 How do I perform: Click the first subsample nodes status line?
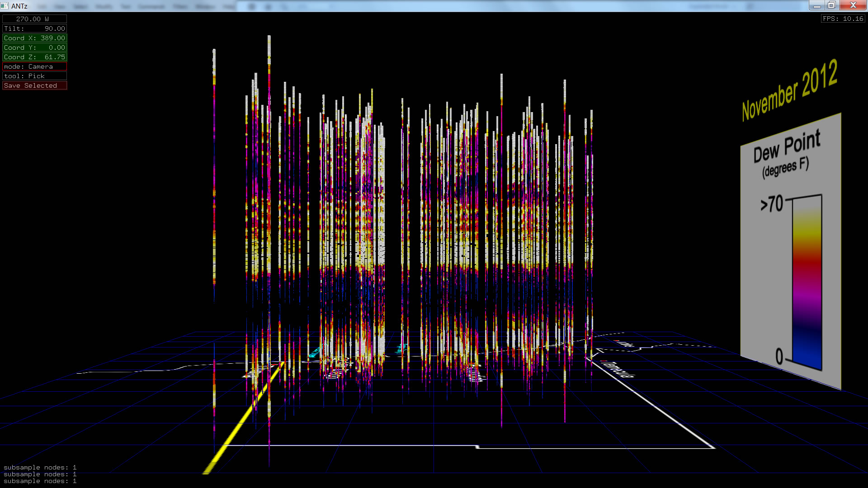tap(40, 467)
